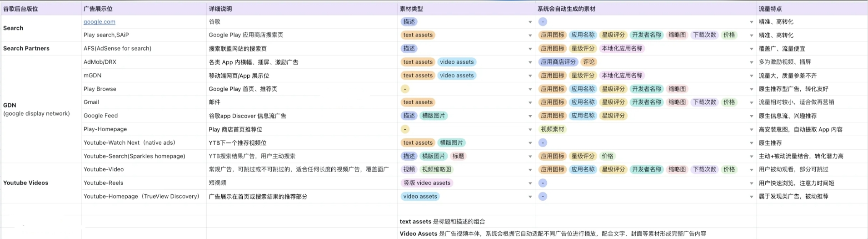The image size is (868, 239).
Task: Open 素材类型 dropdown arrow in Youtube-Reels row
Action: [530, 183]
